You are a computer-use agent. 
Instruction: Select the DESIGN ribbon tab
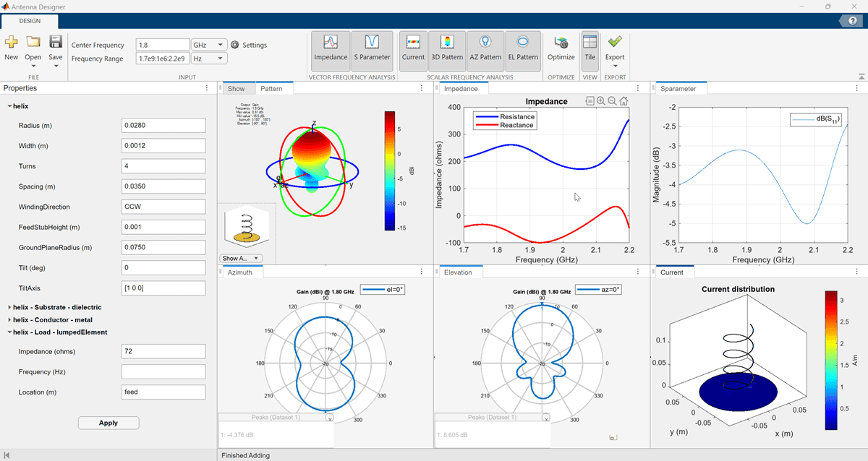(x=30, y=21)
